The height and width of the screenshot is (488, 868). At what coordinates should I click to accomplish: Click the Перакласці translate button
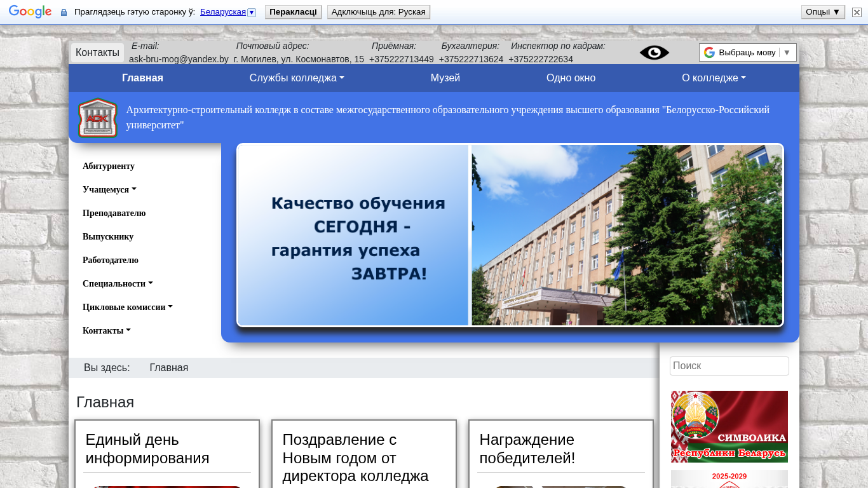(293, 12)
